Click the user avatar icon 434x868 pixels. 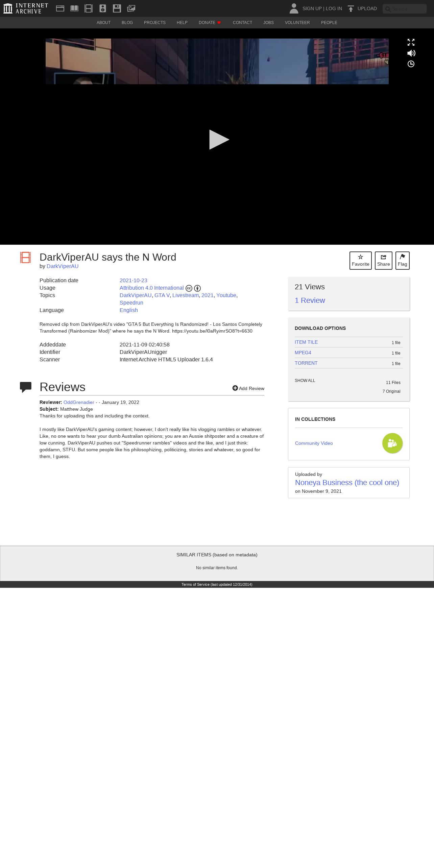294,8
